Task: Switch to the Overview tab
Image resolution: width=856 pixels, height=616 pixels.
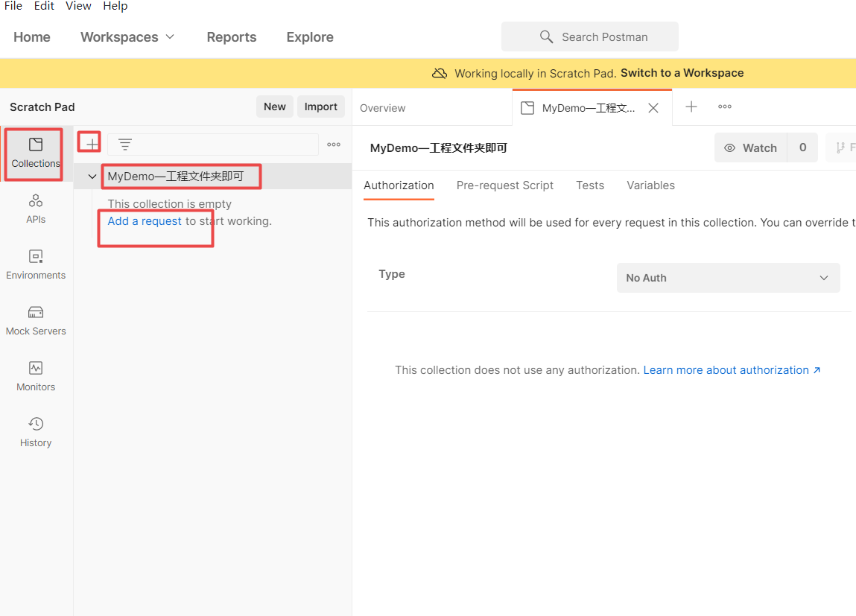Action: click(x=383, y=108)
